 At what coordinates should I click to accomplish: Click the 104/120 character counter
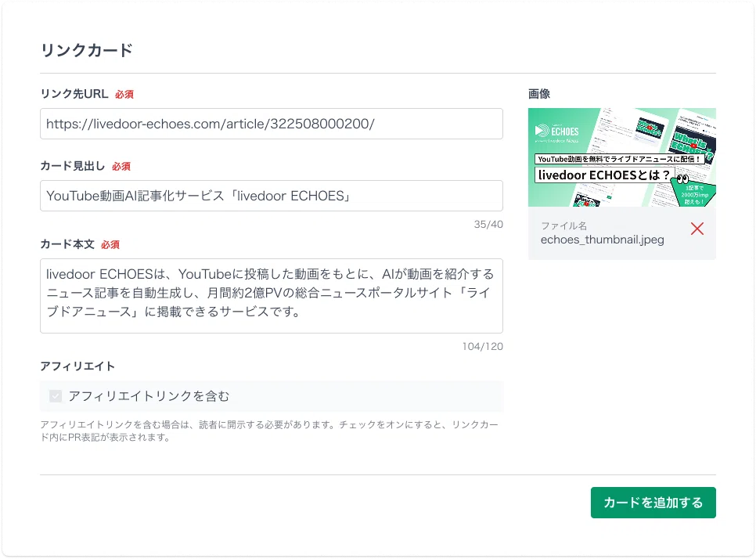pos(483,346)
